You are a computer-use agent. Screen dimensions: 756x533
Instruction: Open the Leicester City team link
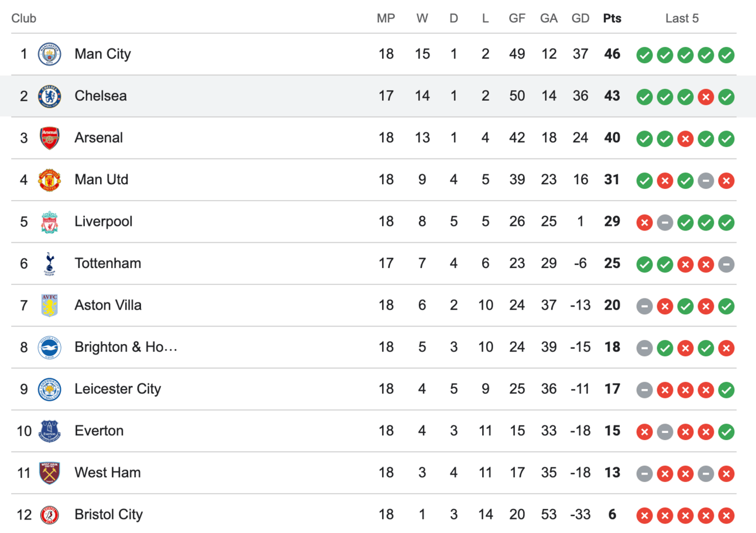click(x=118, y=389)
